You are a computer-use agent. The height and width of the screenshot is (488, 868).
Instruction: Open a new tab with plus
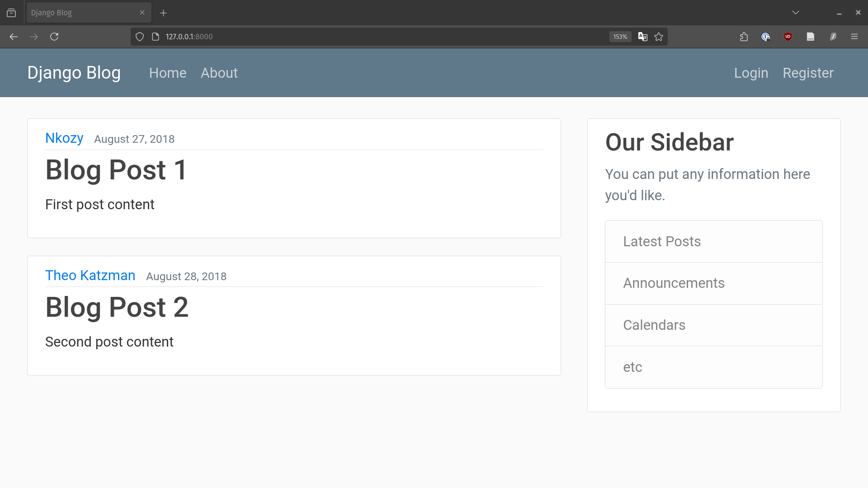tap(164, 13)
